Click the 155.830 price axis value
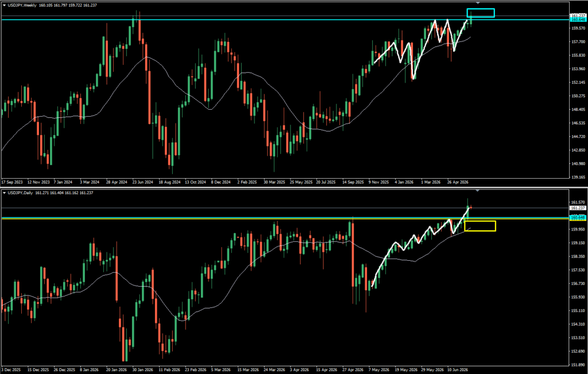The image size is (588, 374). click(x=578, y=55)
